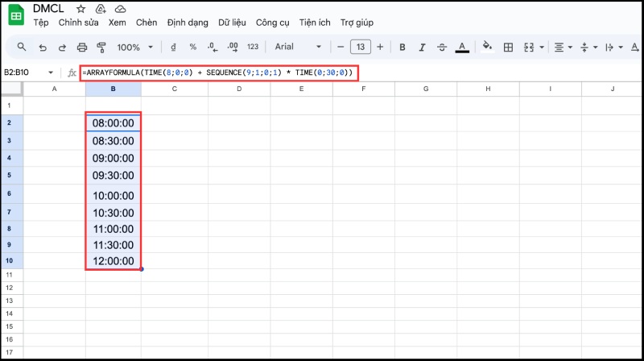Star the DMCL document
Screen dimensions: 644x361
81,9
